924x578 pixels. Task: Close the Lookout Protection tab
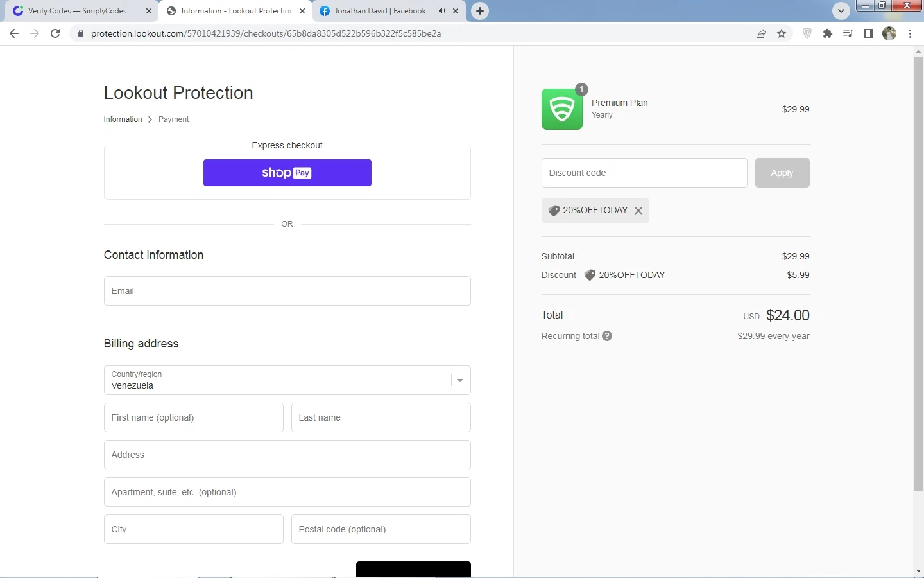pyautogui.click(x=302, y=11)
